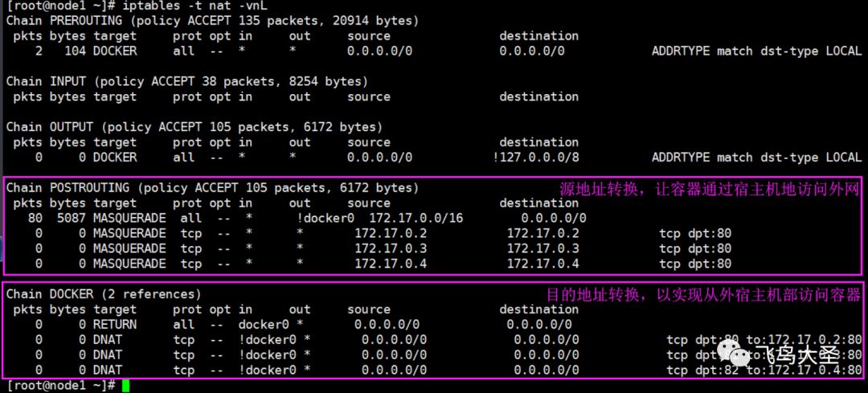Select the 'Chain DOCKER (2 references)' line

click(x=104, y=294)
